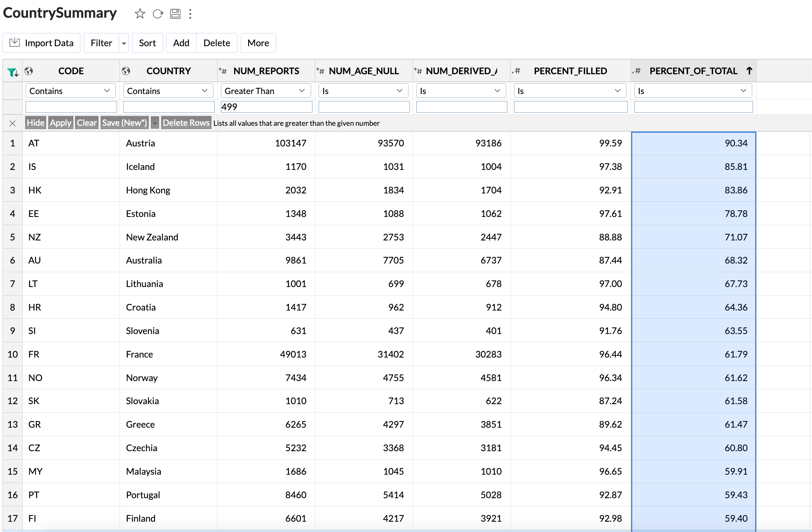Click the globe icon in the CODE column

point(29,71)
